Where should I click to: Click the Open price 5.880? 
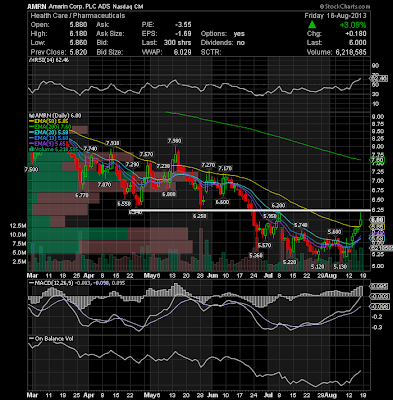point(79,25)
